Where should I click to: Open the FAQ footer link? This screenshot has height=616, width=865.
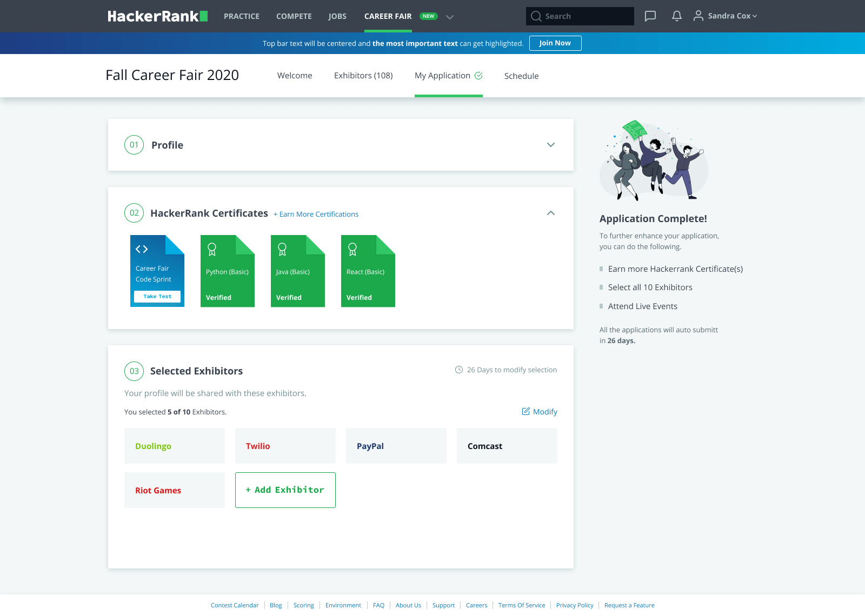pyautogui.click(x=378, y=605)
